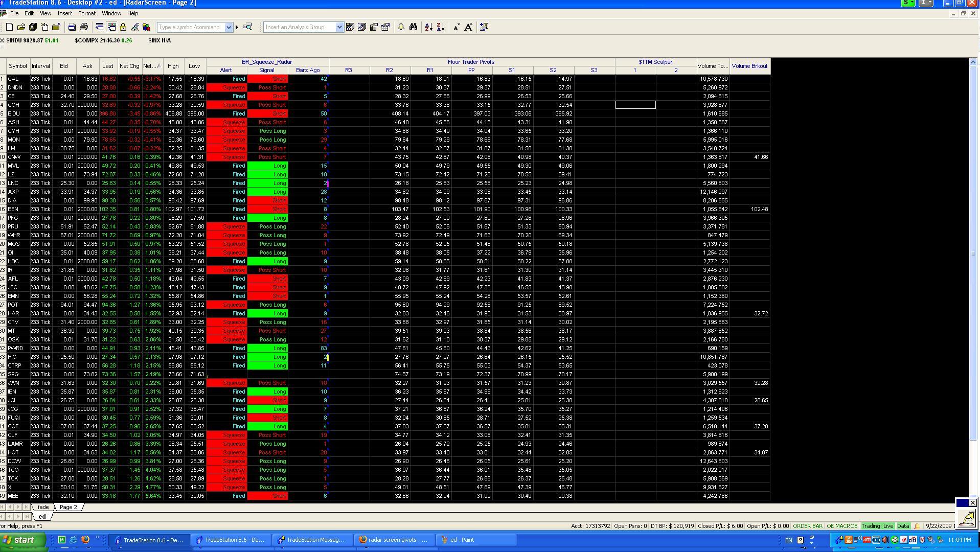Viewport: 980px width, 552px height.
Task: Switch to the fade worksheet tab
Action: click(43, 507)
